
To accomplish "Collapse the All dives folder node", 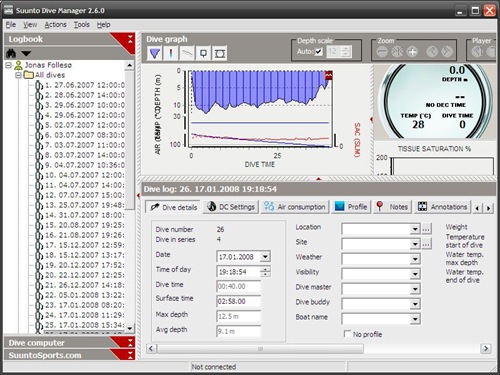I will click(x=19, y=75).
